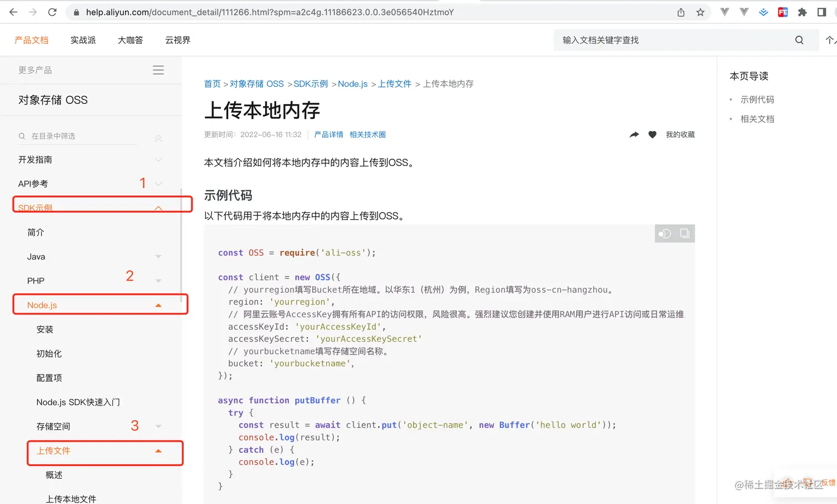This screenshot has height=504, width=837.
Task: Jump to 示例代码 in page guide
Action: pyautogui.click(x=757, y=100)
